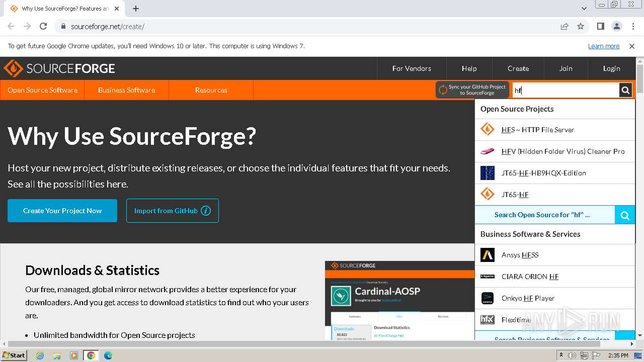Click the blue search icon beside Search Open Source

(x=625, y=215)
